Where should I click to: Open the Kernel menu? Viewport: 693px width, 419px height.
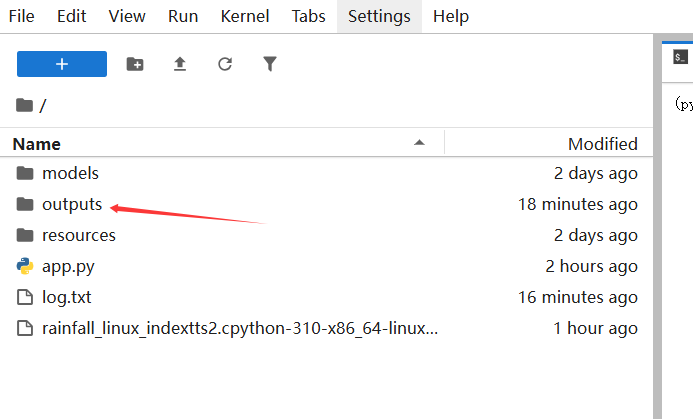point(245,17)
